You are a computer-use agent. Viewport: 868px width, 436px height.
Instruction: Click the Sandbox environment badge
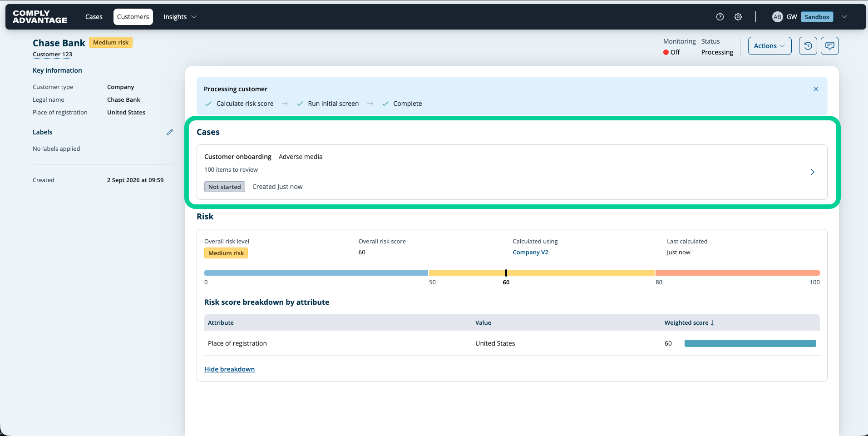pos(817,17)
